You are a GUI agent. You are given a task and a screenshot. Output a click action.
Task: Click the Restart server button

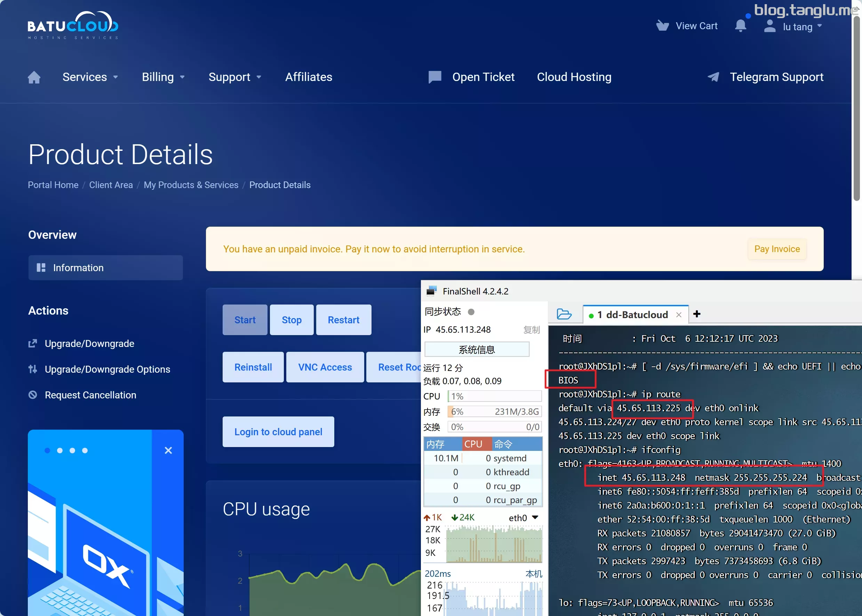tap(343, 320)
